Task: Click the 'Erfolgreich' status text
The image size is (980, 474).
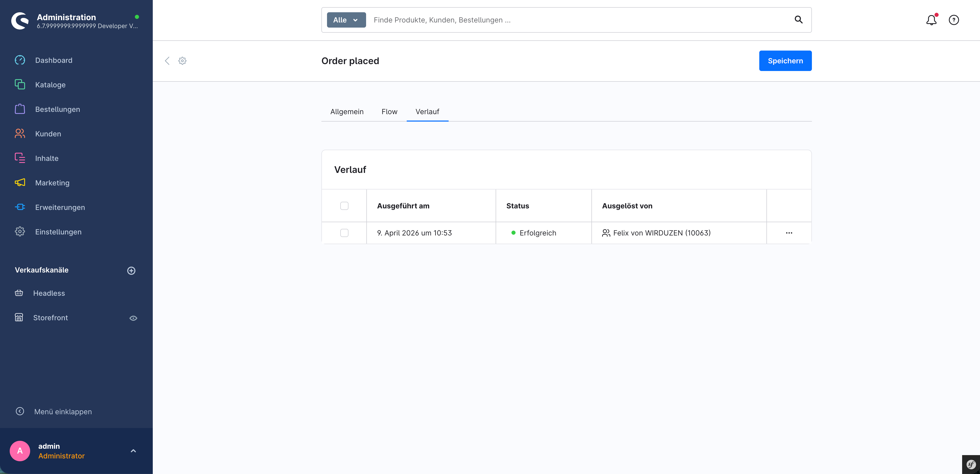Action: 538,233
